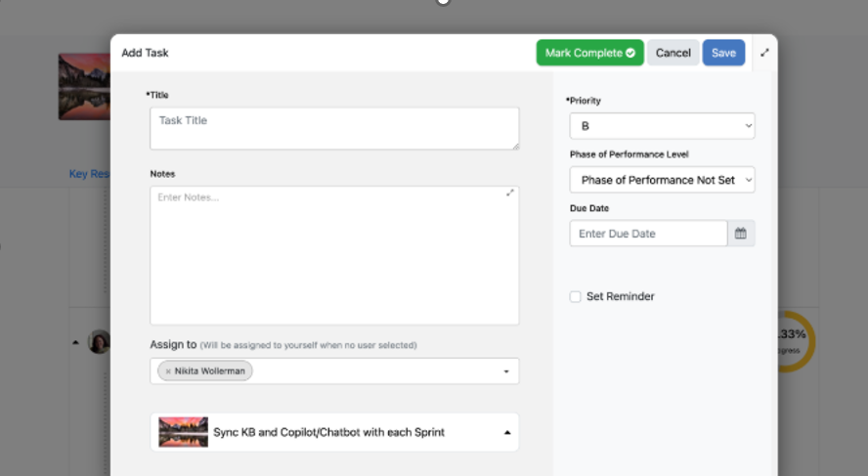Image resolution: width=868 pixels, height=476 pixels.
Task: Cancel the Add Task dialog
Action: click(673, 53)
